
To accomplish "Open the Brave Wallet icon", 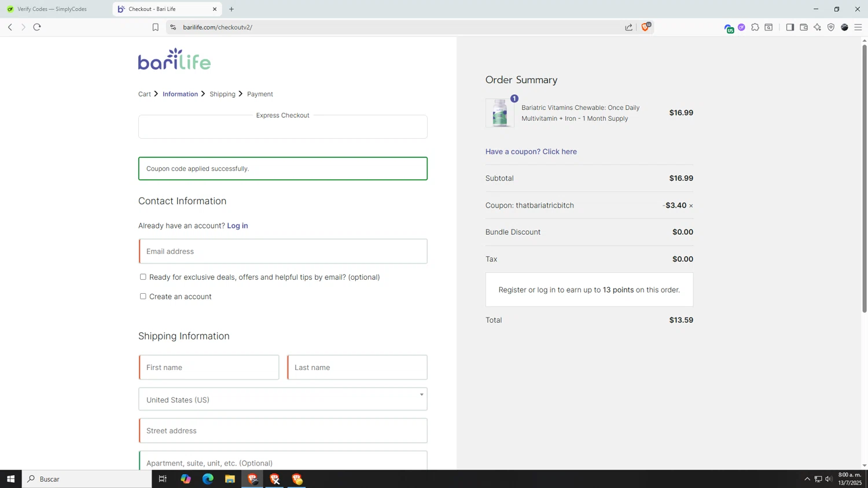I will coord(804,27).
